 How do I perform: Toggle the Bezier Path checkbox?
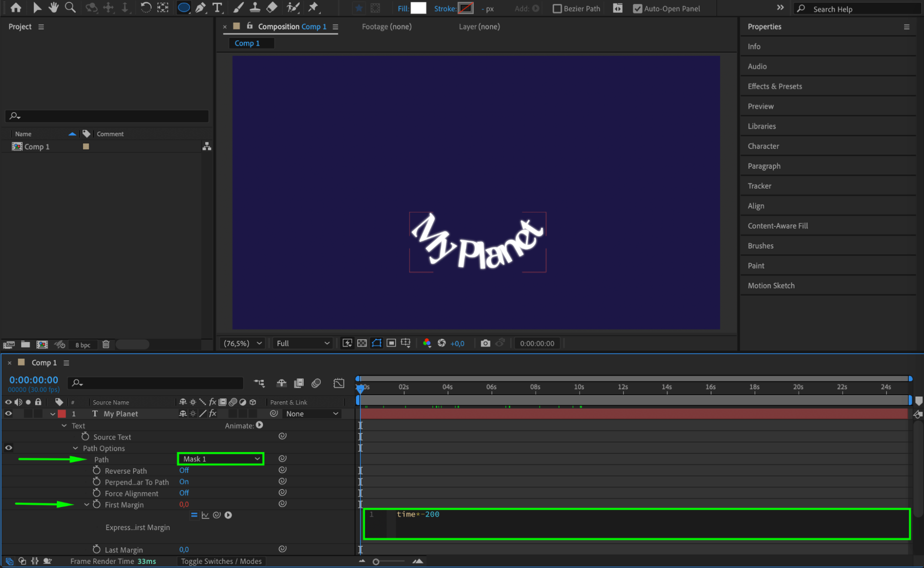tap(557, 8)
